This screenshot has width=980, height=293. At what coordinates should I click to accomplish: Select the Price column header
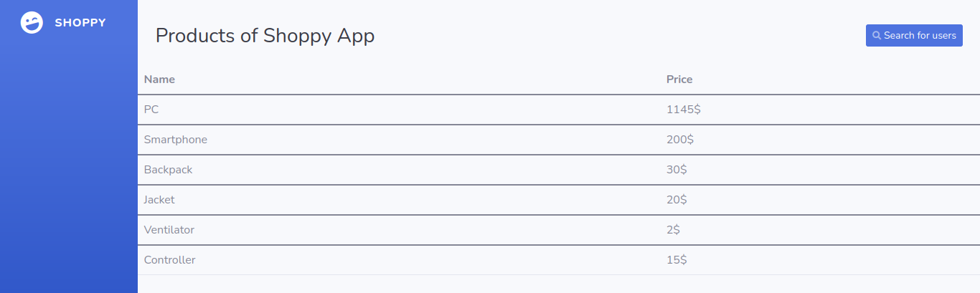tap(679, 80)
